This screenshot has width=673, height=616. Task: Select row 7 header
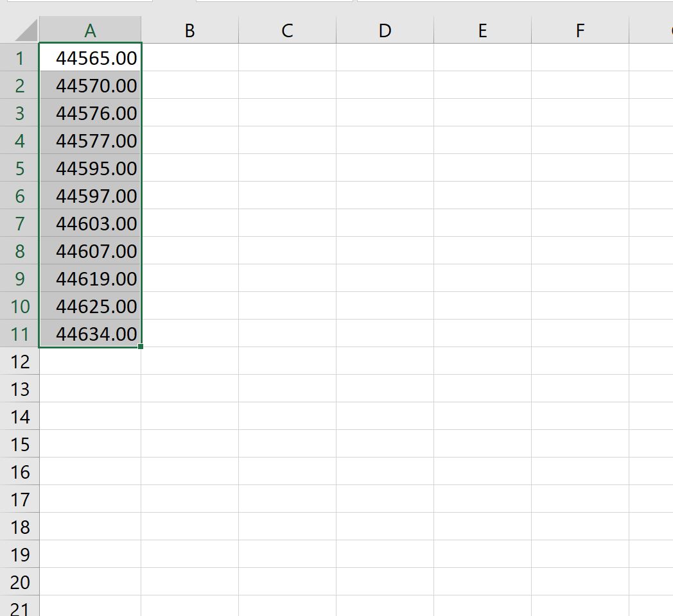[x=19, y=223]
